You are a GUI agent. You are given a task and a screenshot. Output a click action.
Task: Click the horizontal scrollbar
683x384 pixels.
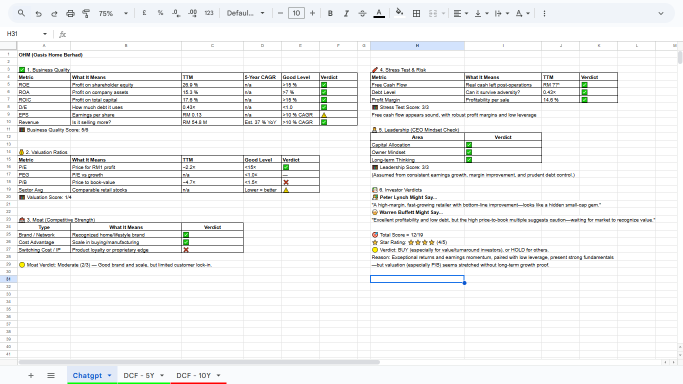(199, 362)
